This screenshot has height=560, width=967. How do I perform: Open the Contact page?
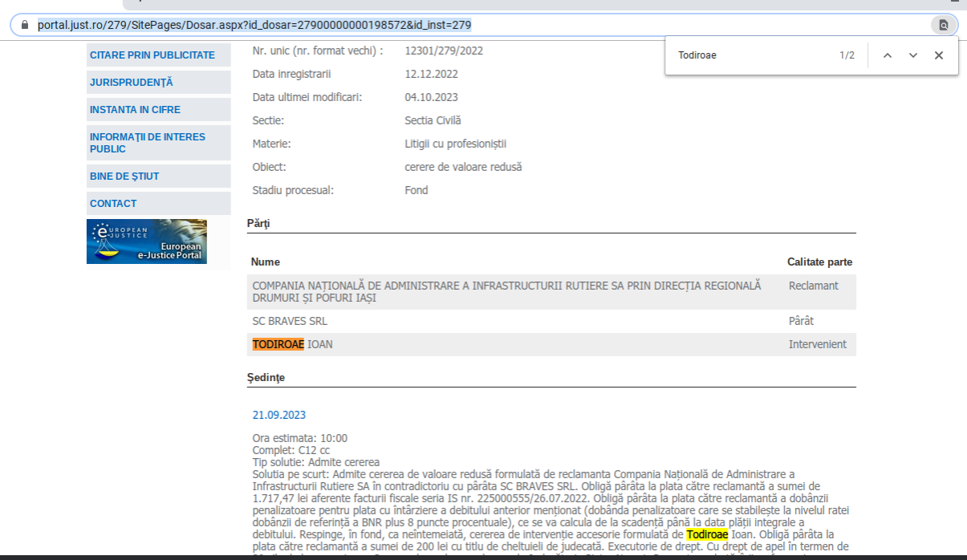pyautogui.click(x=113, y=204)
